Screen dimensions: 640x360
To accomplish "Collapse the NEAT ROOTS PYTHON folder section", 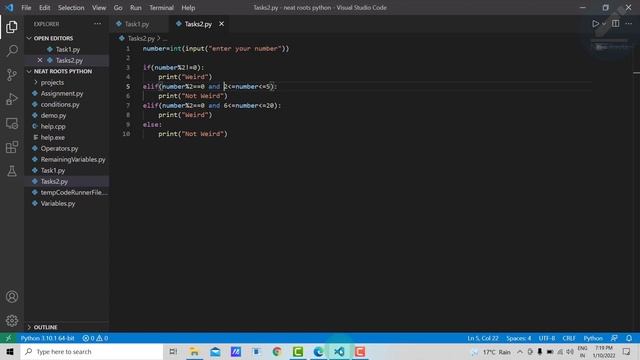I will tap(29, 71).
